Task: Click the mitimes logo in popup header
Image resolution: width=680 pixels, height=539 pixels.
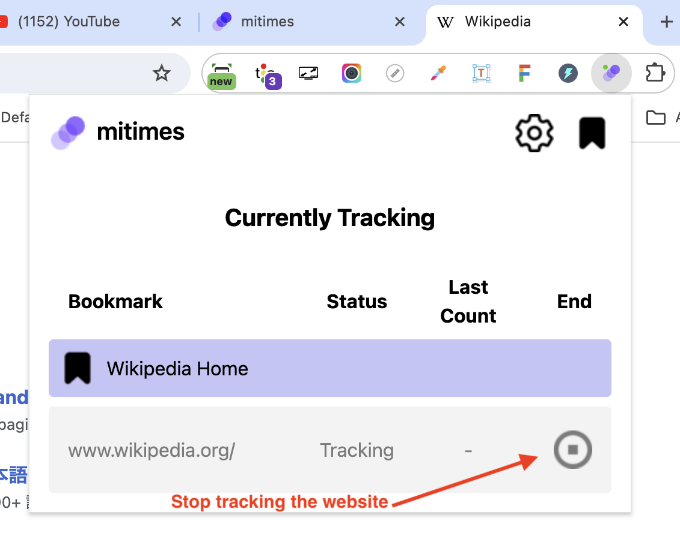Action: pos(118,131)
